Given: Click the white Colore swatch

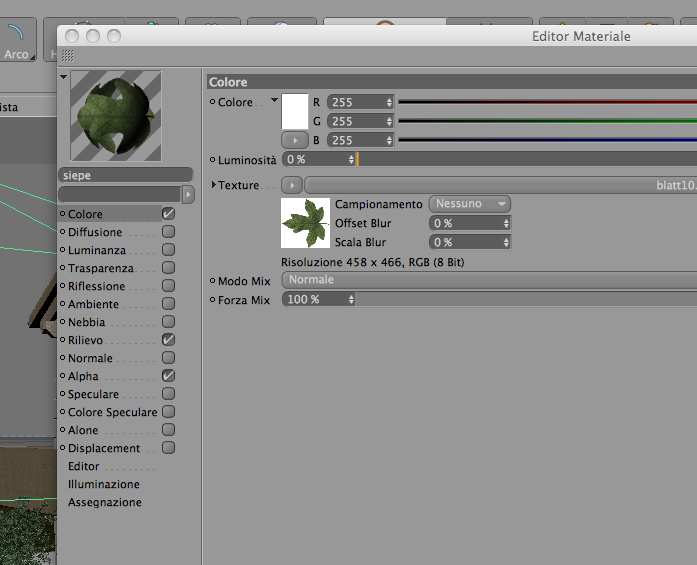Looking at the screenshot, I should (x=295, y=112).
